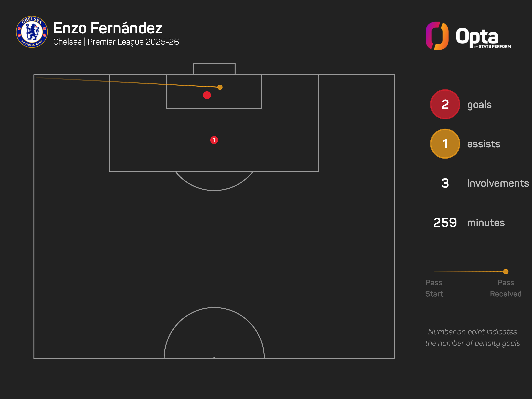
Task: Click the Enzo Fernández player name heading
Action: point(108,28)
